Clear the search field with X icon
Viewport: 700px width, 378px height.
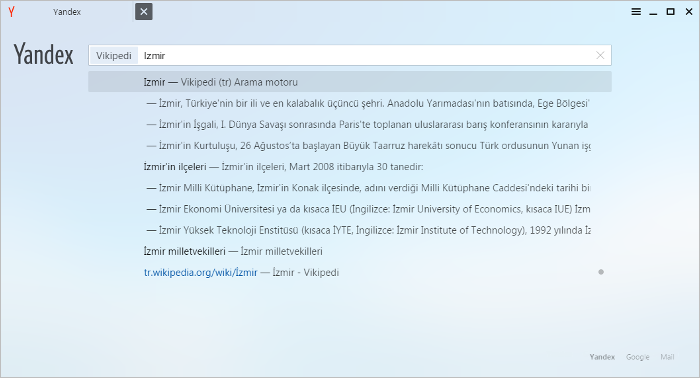point(600,55)
